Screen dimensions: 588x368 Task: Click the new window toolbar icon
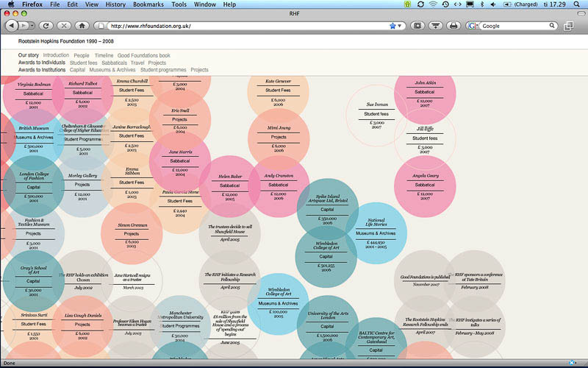(568, 26)
